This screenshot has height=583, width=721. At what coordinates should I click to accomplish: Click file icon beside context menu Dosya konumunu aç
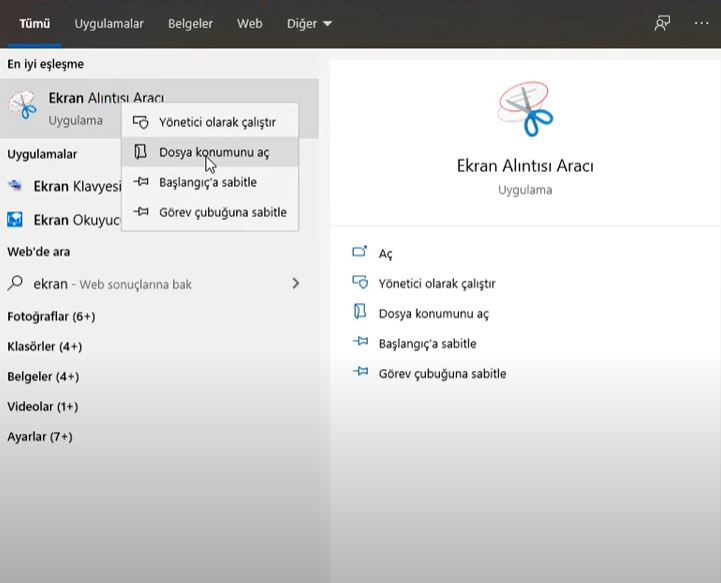pyautogui.click(x=140, y=152)
